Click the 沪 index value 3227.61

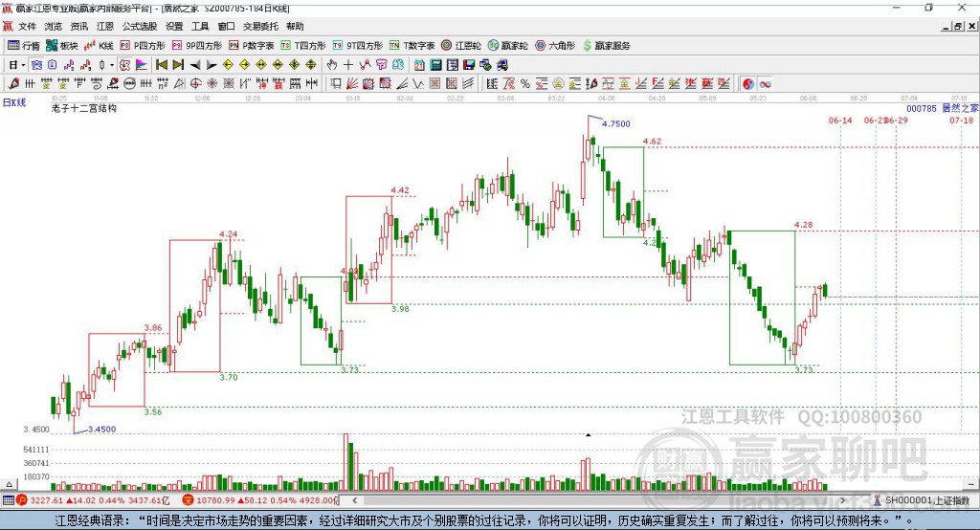46,500
